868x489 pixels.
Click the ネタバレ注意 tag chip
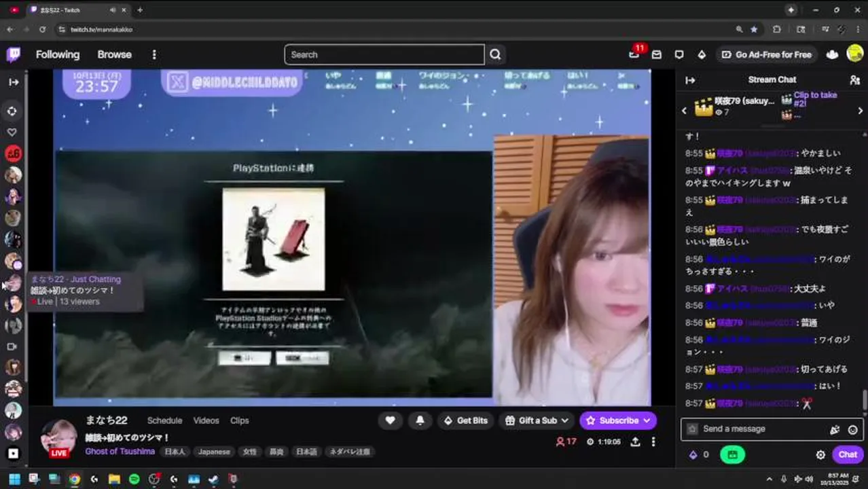350,452
